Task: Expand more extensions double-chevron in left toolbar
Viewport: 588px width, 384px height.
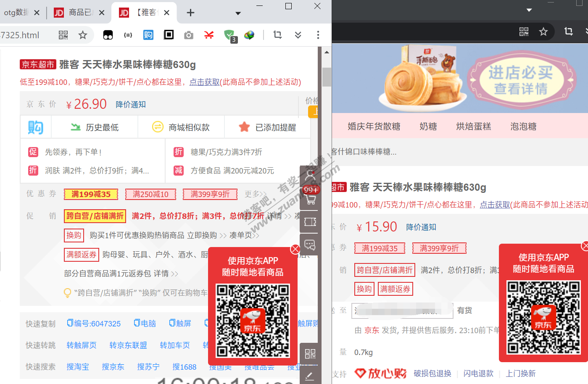Action: [298, 35]
